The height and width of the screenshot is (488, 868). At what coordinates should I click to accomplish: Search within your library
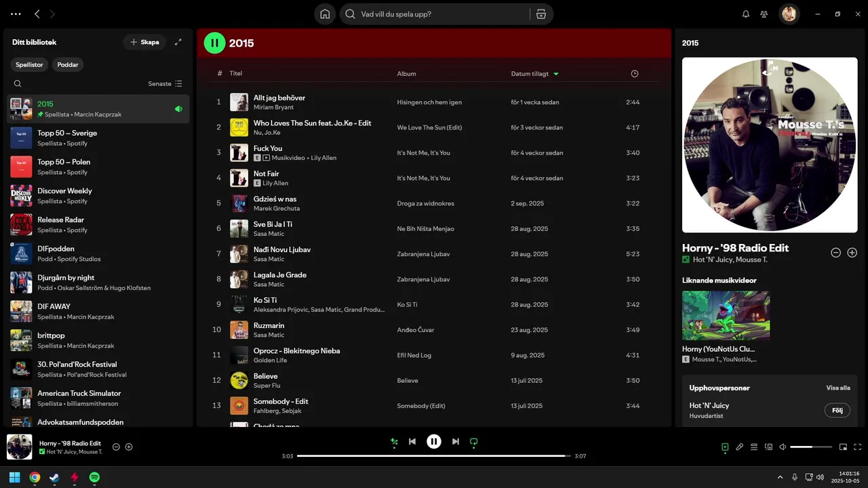pyautogui.click(x=18, y=84)
